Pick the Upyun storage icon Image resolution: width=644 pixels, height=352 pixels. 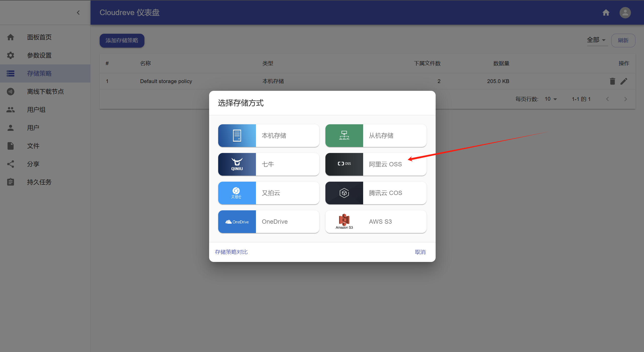point(237,193)
